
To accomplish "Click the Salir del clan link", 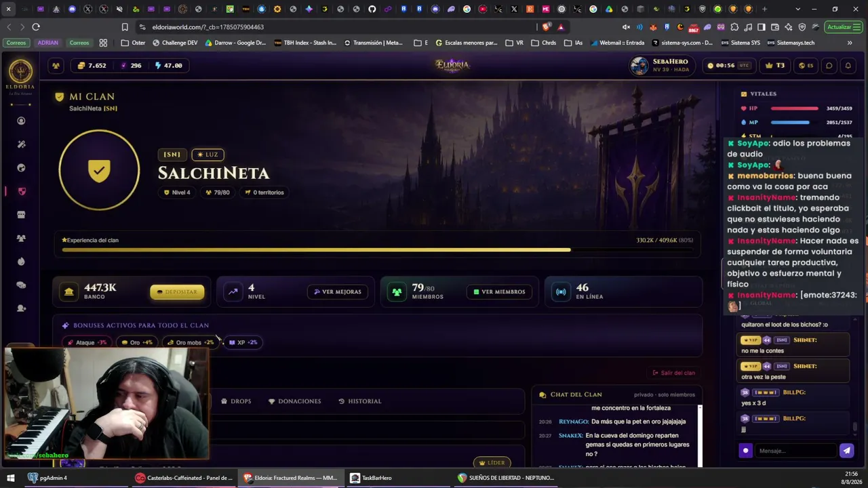I will point(674,373).
